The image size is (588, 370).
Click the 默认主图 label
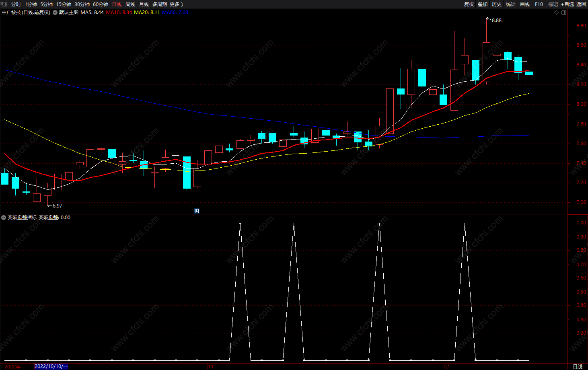(69, 12)
